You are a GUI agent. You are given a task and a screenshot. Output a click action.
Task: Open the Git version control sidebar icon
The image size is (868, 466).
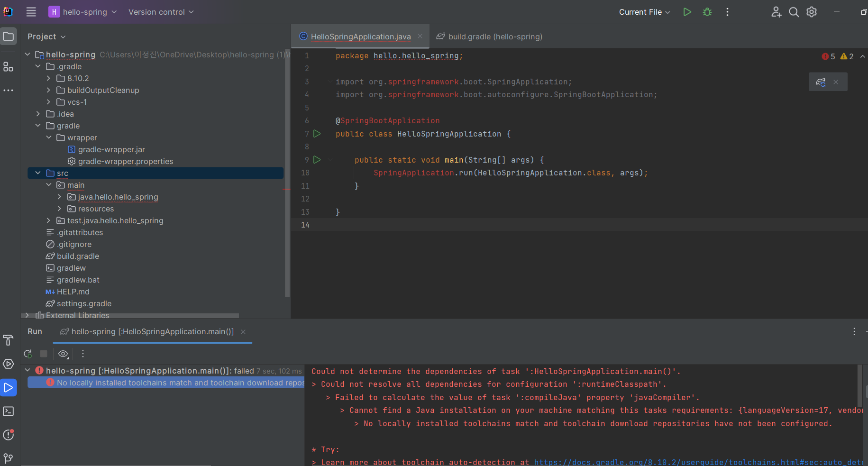9,458
